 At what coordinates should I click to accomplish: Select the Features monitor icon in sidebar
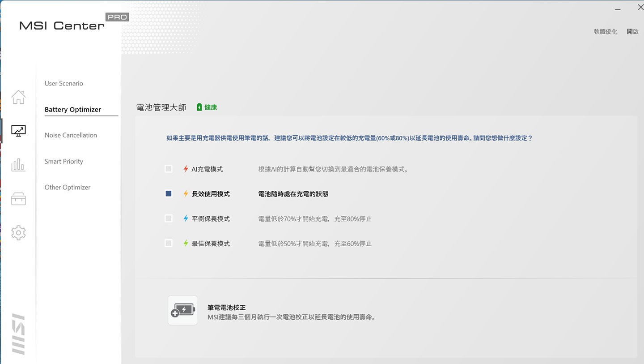tap(18, 131)
